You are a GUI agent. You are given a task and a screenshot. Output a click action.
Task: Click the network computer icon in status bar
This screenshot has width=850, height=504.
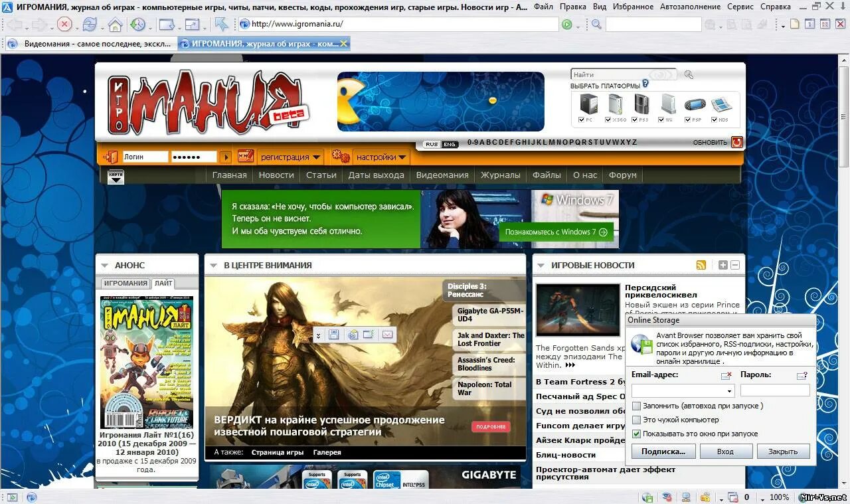pyautogui.click(x=687, y=497)
